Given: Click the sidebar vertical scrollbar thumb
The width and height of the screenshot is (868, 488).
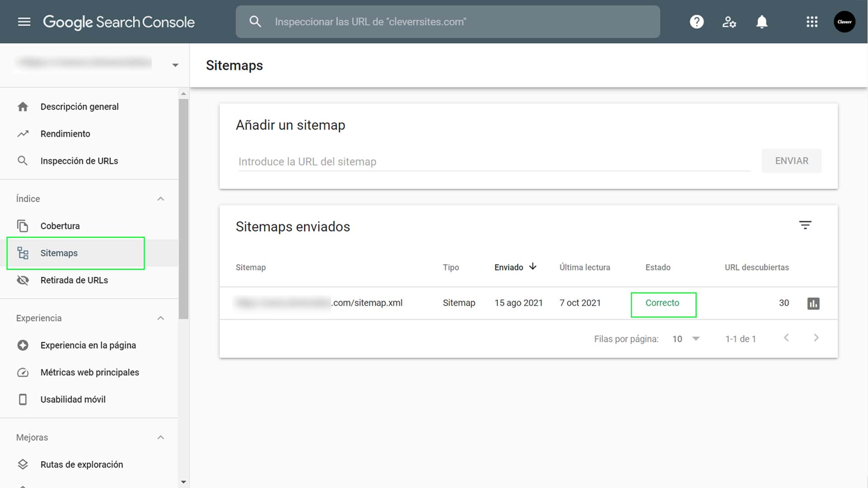Looking at the screenshot, I should (184, 209).
